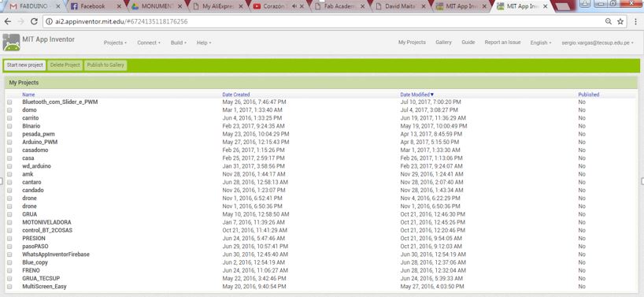Tick checkbox for PRESION project
The height and width of the screenshot is (297, 644).
pos(9,238)
